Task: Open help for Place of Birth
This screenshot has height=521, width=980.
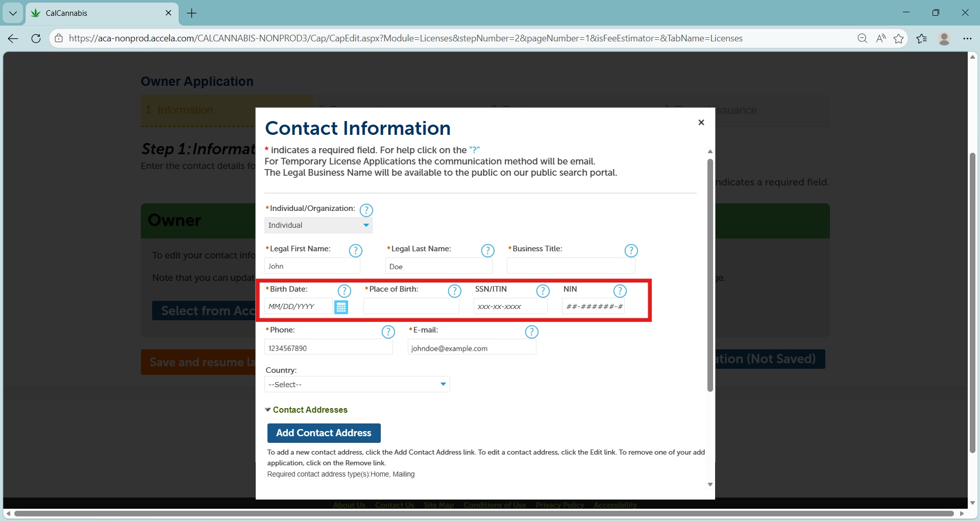Action: tap(454, 291)
